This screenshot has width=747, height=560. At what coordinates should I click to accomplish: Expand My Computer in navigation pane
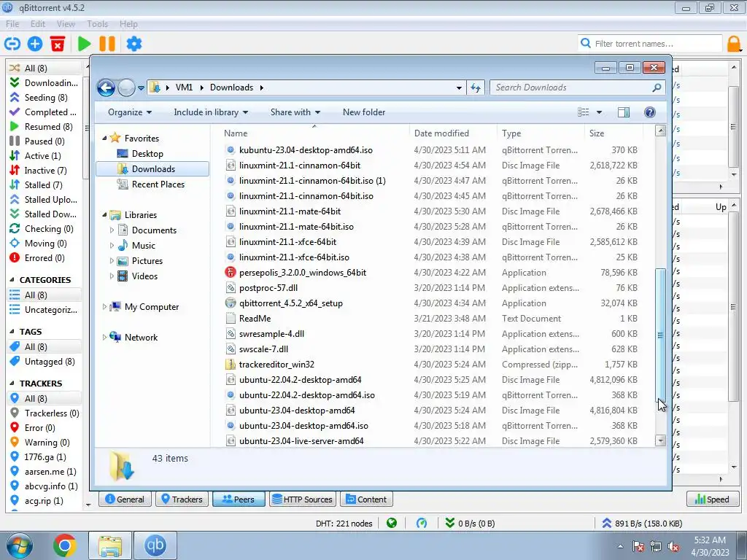pyautogui.click(x=104, y=307)
